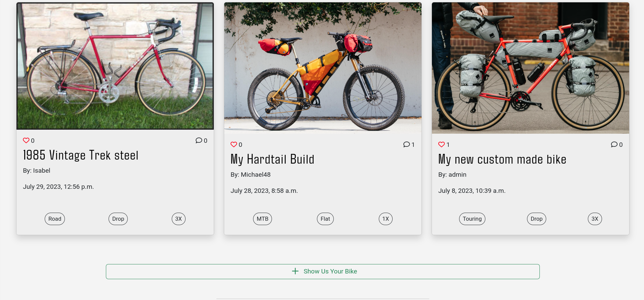The image size is (644, 300).
Task: Select the MTB tag
Action: pos(263,219)
